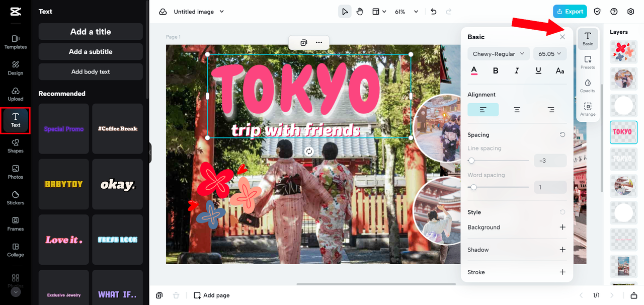This screenshot has height=305, width=644.
Task: Expand the sidebar more-items chevron
Action: 16,291
